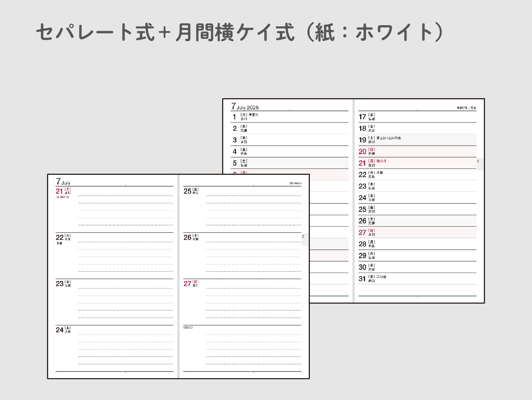532x400 pixels.
Task: Select day 19 row with 夏土用 note
Action: [417, 140]
